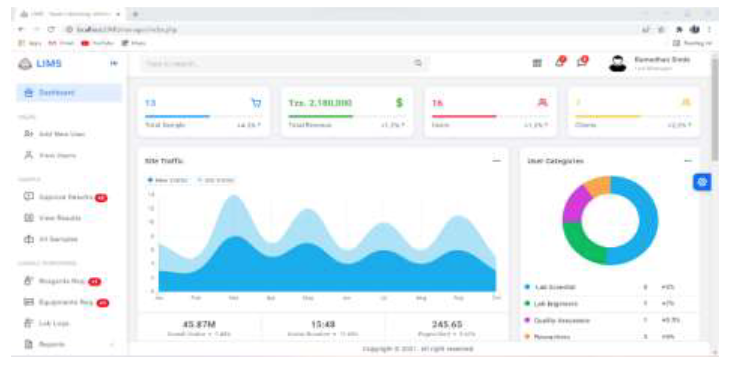Click the Reports document icon

pyautogui.click(x=29, y=344)
